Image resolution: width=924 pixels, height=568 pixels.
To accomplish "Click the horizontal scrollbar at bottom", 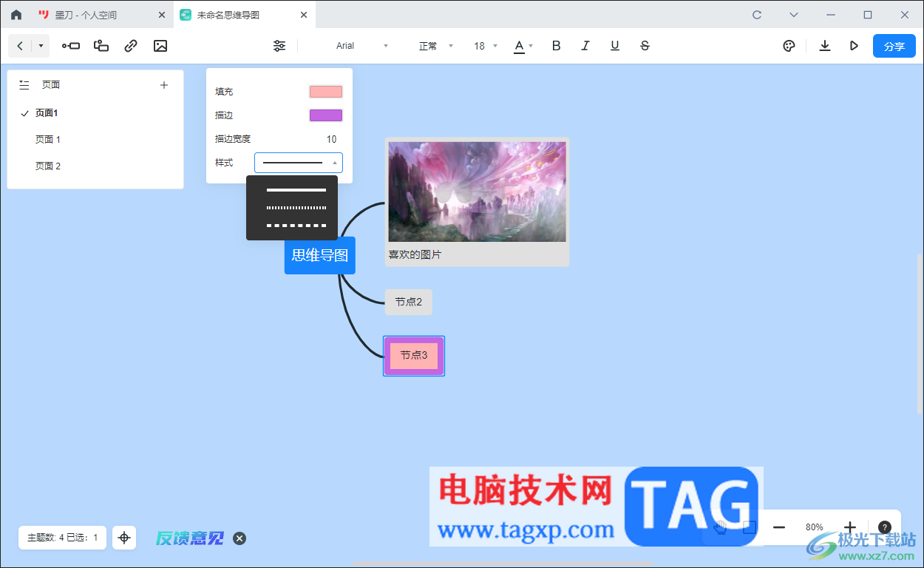I will point(503,564).
